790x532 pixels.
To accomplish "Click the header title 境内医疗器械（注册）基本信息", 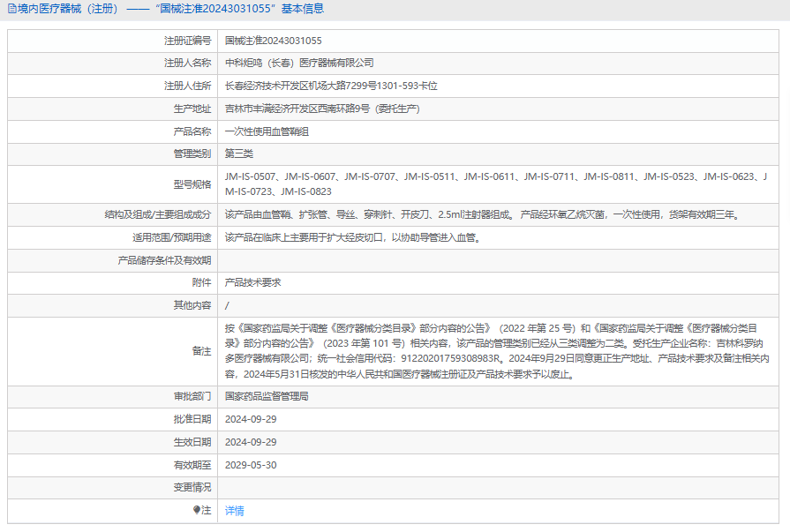I will [x=170, y=9].
